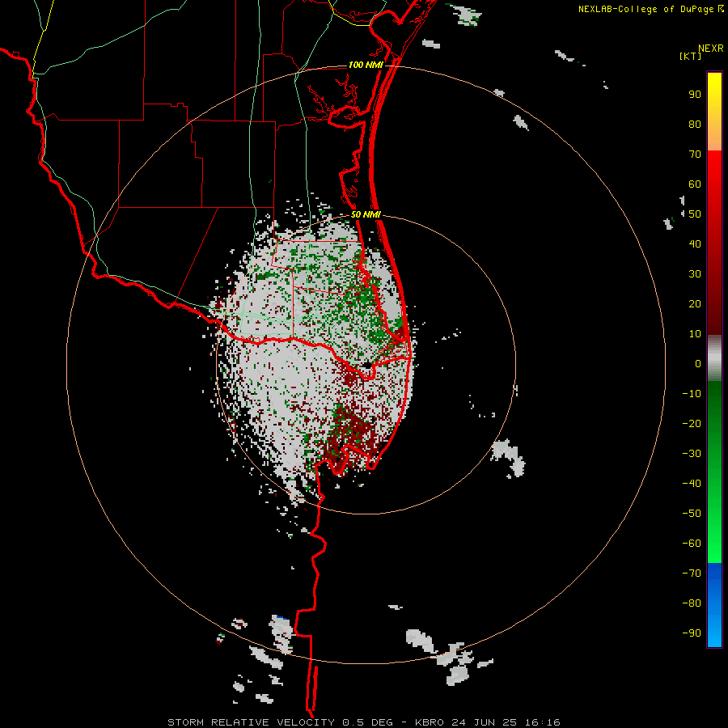The image size is (728, 728).
Task: Click the scale value 30
Action: point(695,274)
